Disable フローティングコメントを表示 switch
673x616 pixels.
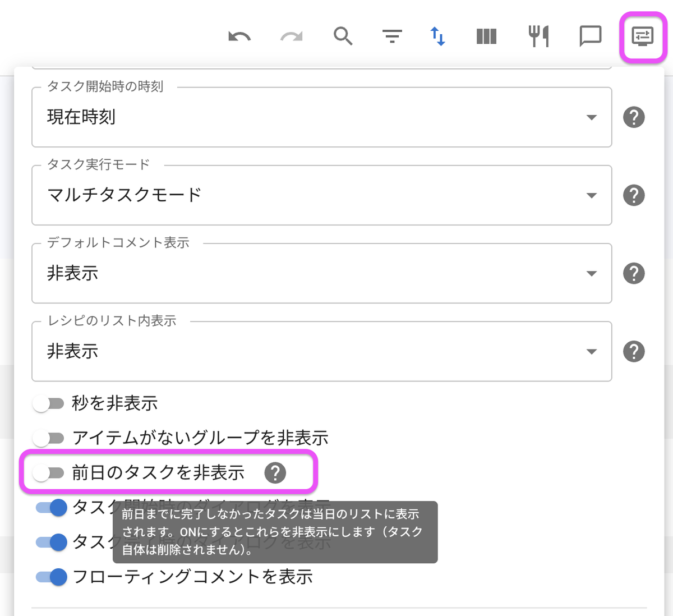[x=51, y=577]
